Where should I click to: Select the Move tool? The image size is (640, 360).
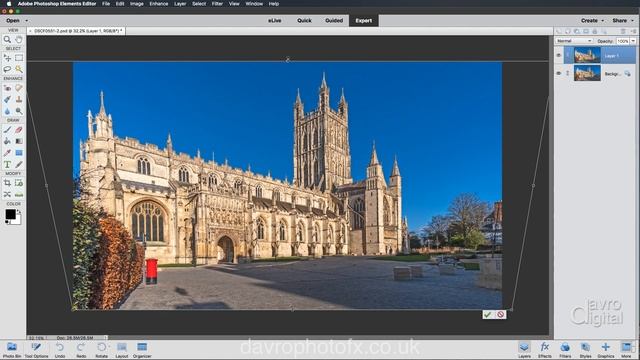7,58
